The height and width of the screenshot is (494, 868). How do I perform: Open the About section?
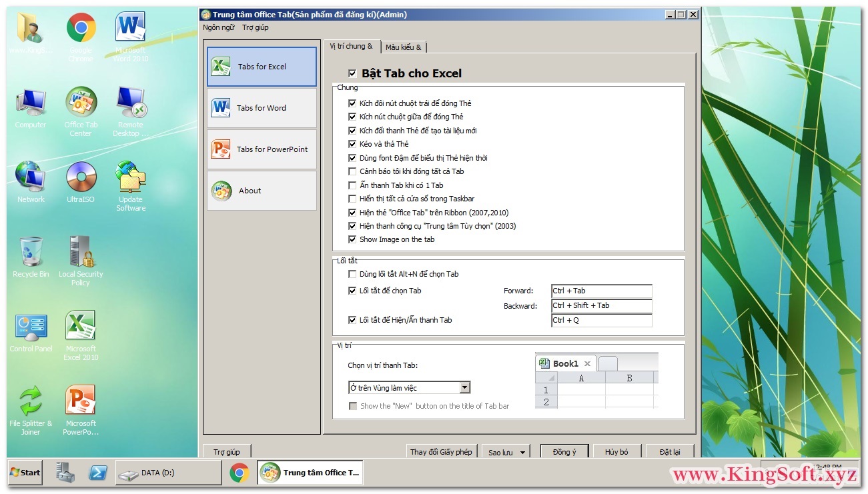pos(262,191)
